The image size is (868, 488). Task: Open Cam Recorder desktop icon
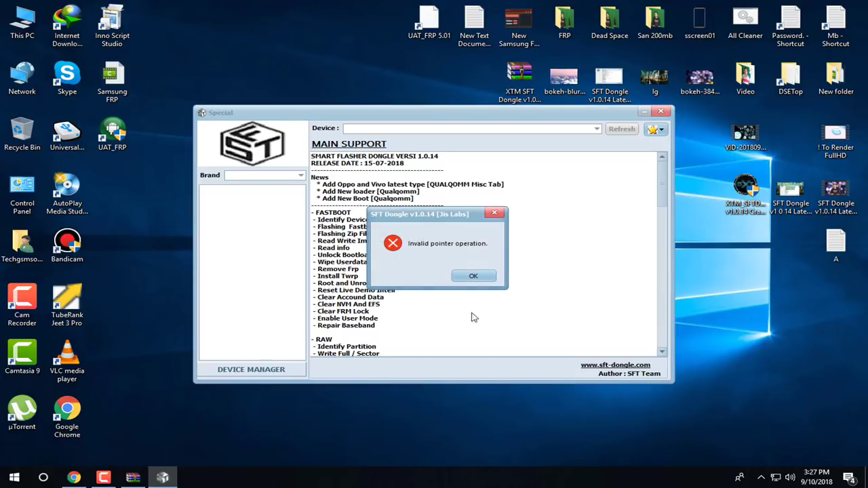22,306
